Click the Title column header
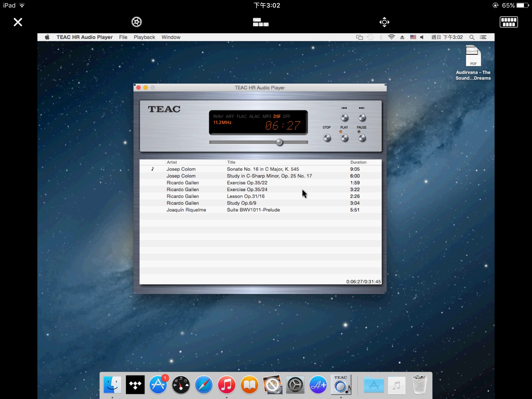 tap(287, 162)
